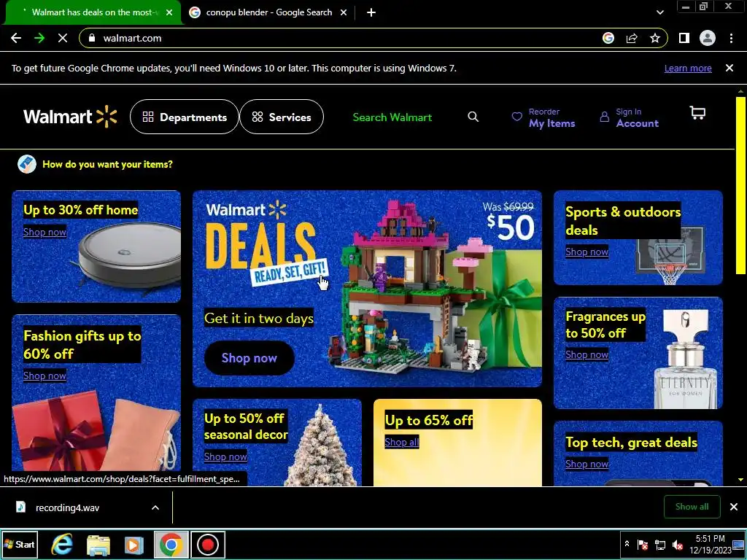Expand the Departments menu
This screenshot has height=560, width=747.
[x=185, y=117]
